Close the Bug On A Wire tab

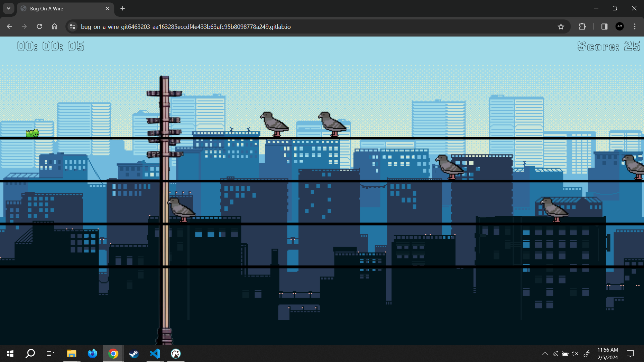pyautogui.click(x=107, y=8)
